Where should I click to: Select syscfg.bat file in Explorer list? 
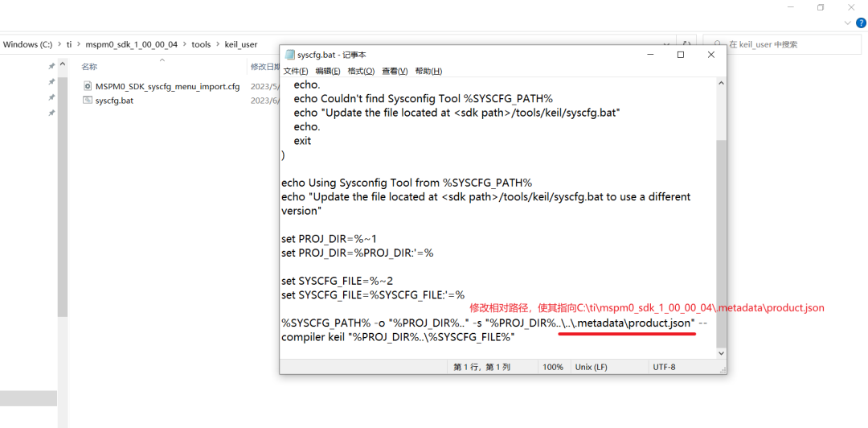coord(114,101)
